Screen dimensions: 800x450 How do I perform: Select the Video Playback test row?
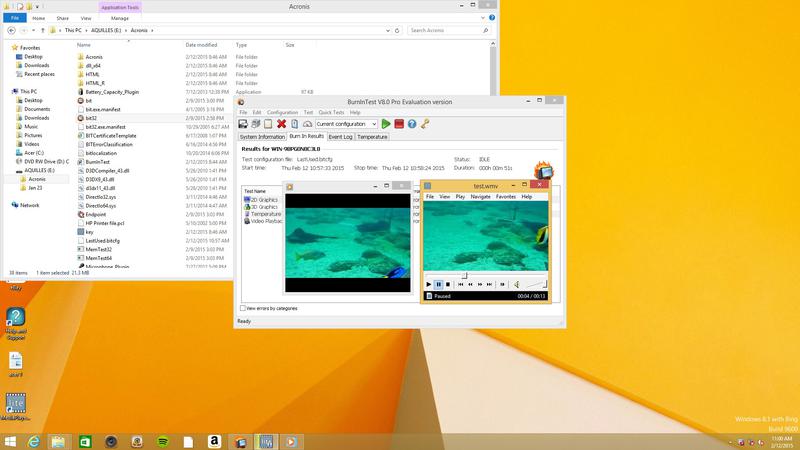tap(263, 221)
